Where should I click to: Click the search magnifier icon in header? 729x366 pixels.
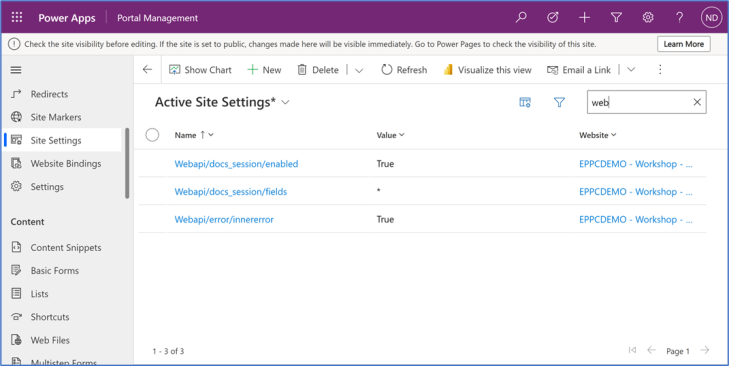[521, 18]
